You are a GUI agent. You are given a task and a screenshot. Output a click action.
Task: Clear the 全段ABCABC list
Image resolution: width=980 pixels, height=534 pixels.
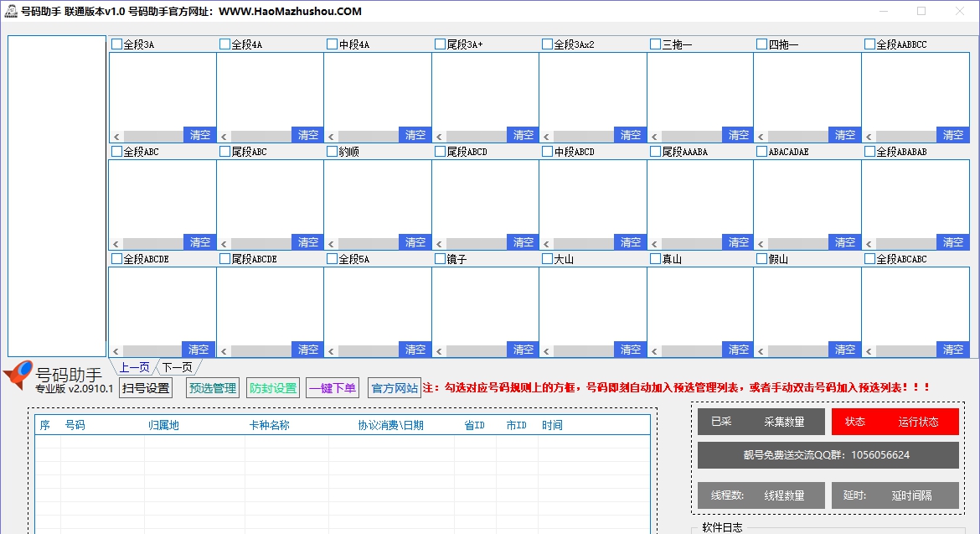tap(952, 350)
